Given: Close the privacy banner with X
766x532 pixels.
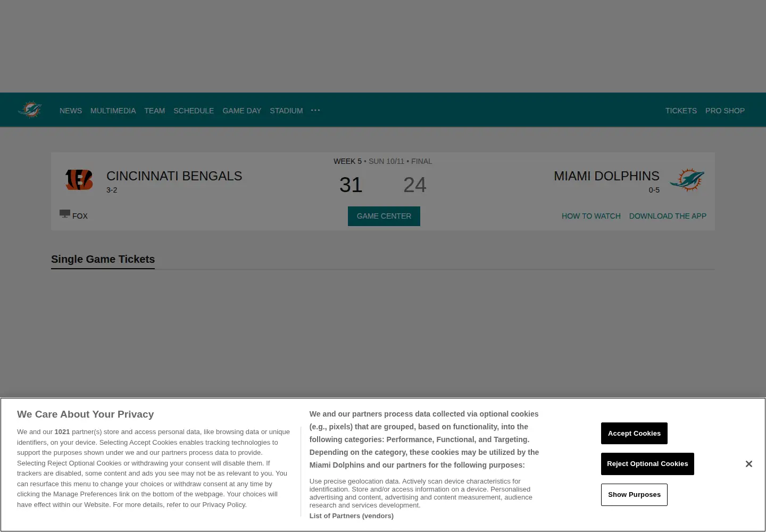Looking at the screenshot, I should [x=749, y=464].
